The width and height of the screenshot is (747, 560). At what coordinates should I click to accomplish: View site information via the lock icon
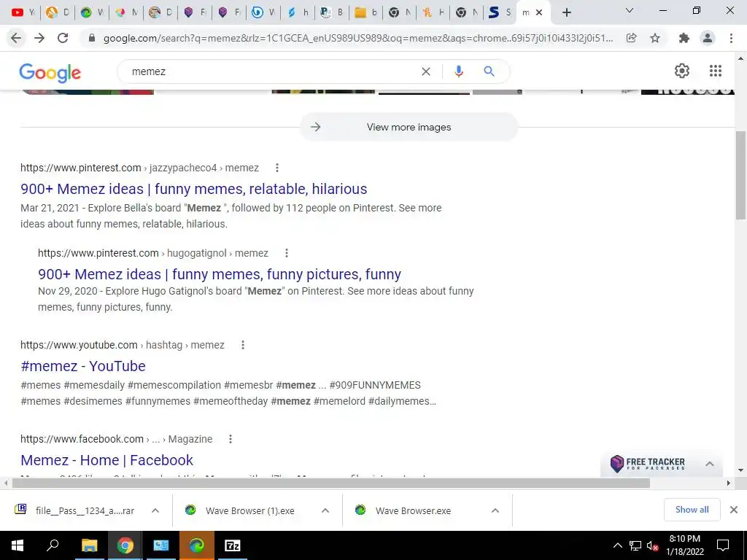pyautogui.click(x=93, y=38)
